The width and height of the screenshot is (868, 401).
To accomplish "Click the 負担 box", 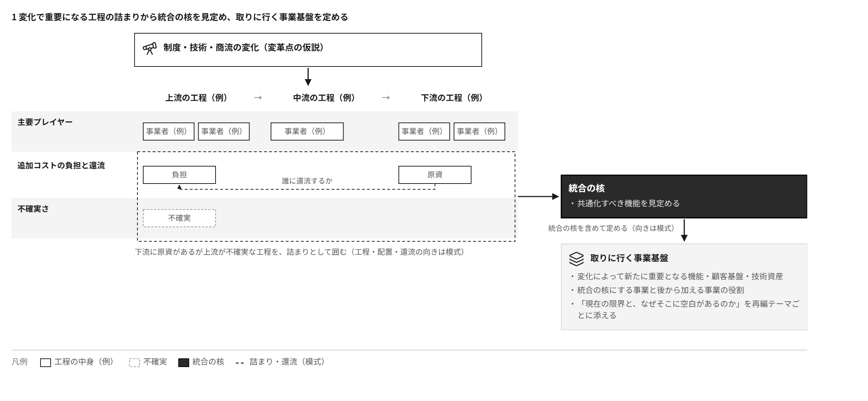I will pyautogui.click(x=179, y=175).
